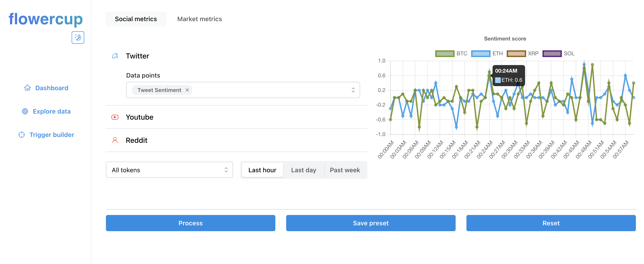This screenshot has width=644, height=264.
Task: Select the Social metrics tab
Action: coord(136,19)
